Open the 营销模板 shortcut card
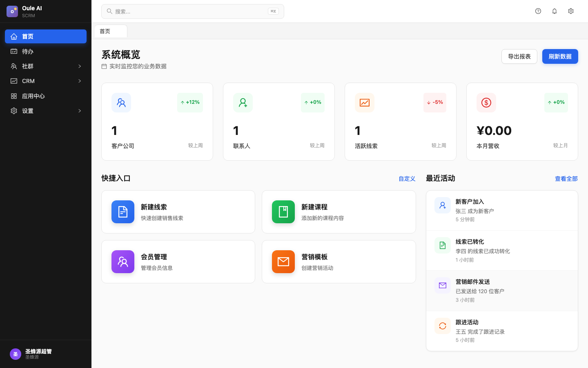 tap(339, 262)
